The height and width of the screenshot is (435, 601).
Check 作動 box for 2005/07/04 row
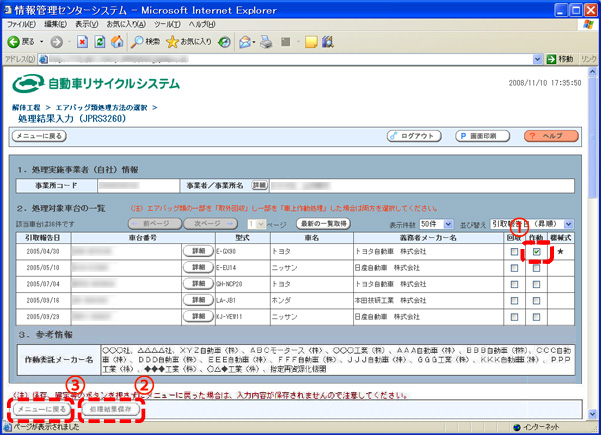[x=537, y=284]
